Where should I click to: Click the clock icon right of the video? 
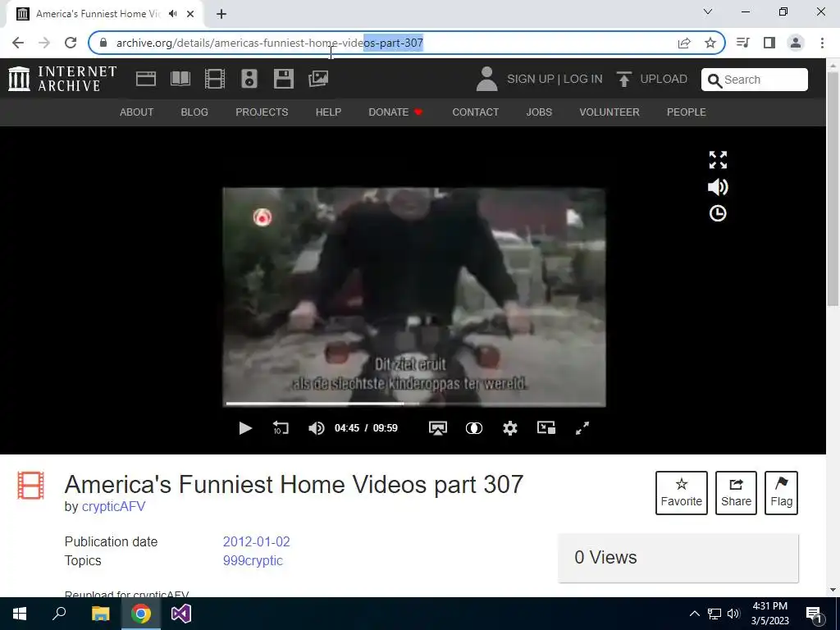click(x=718, y=213)
